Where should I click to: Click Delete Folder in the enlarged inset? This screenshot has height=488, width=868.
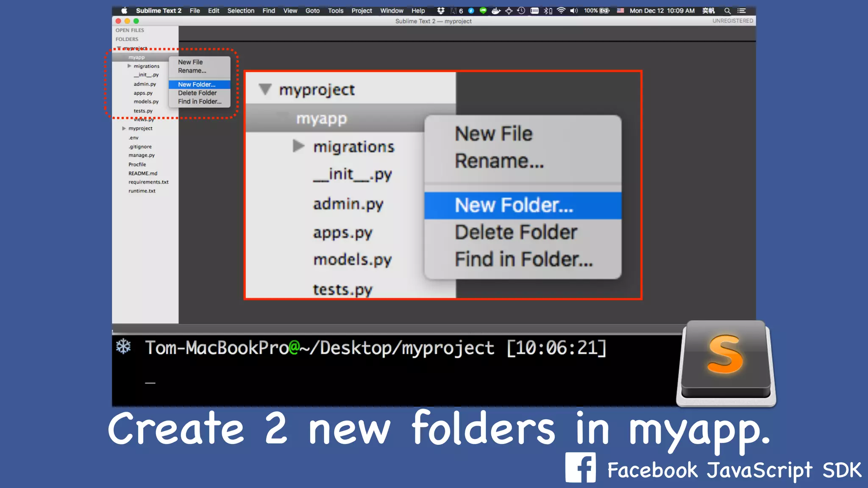523,232
